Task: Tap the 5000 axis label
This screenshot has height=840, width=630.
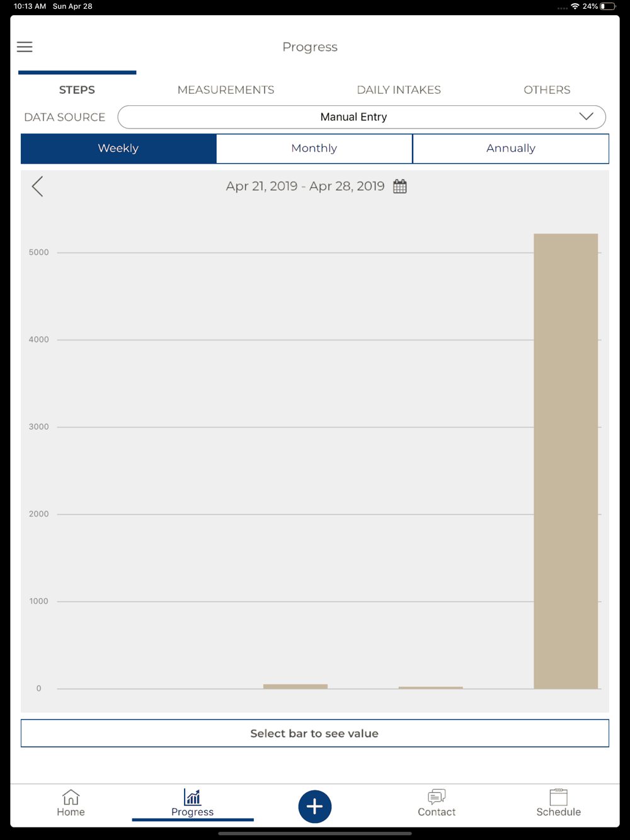Action: [38, 253]
